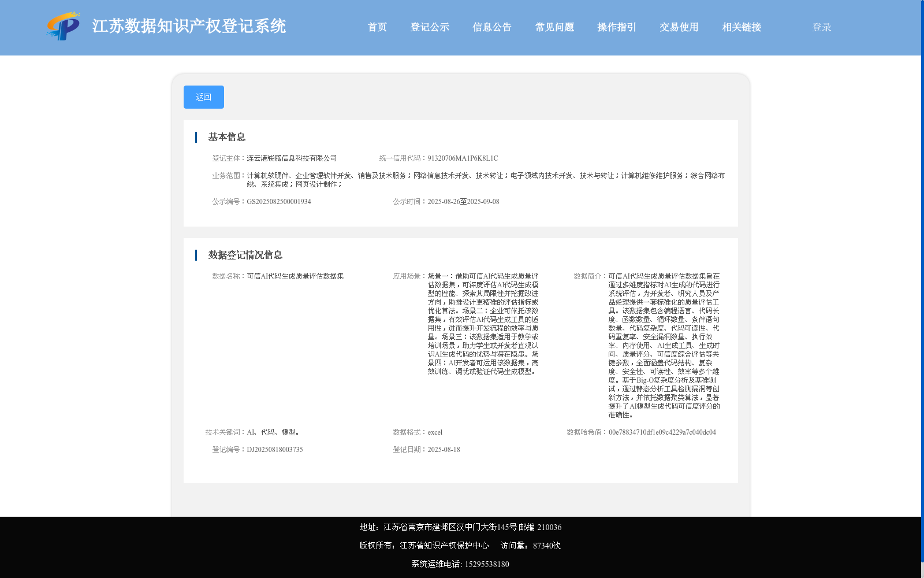Select data name 可信AI代码生成质量评估数据集

click(x=295, y=276)
